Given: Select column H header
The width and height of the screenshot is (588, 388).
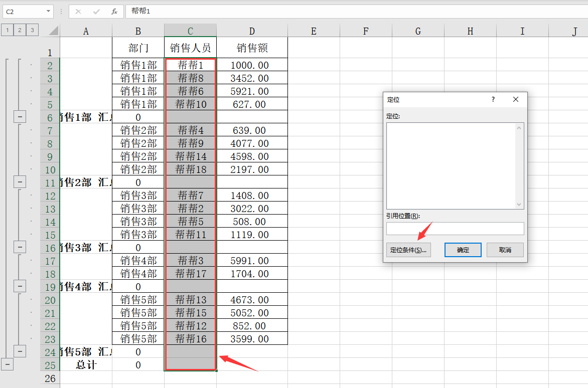Looking at the screenshot, I should tap(470, 31).
